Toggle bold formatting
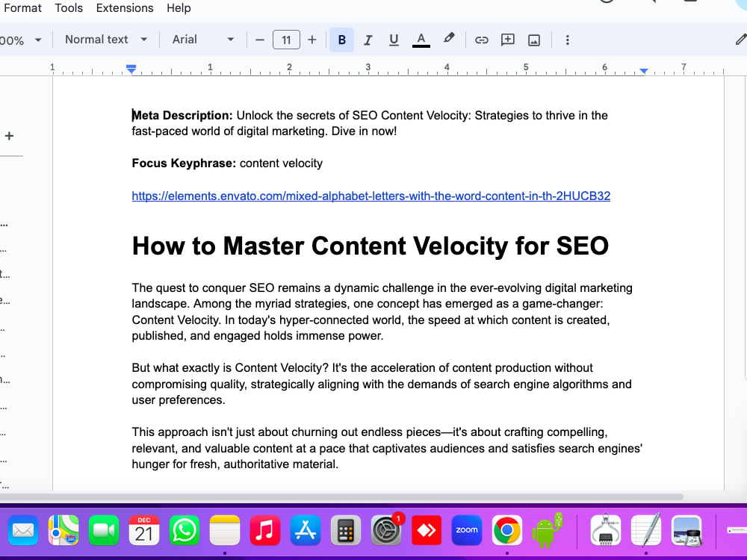This screenshot has width=747, height=560. [x=341, y=40]
